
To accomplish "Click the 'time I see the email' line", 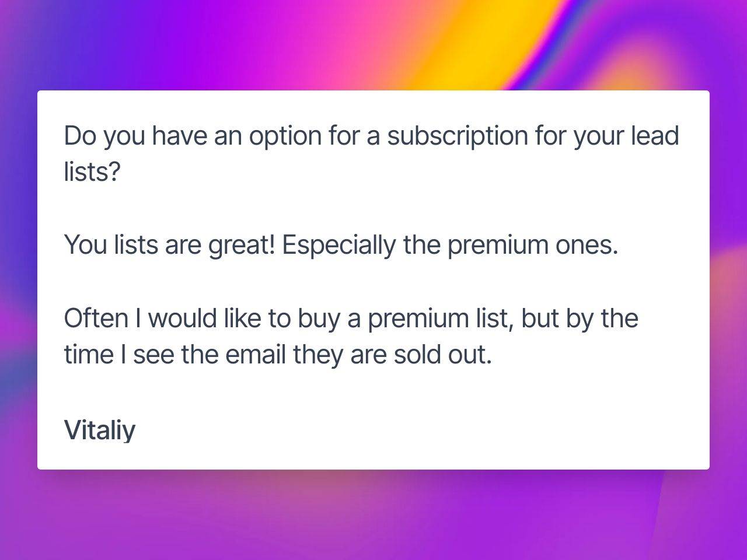I will (278, 355).
